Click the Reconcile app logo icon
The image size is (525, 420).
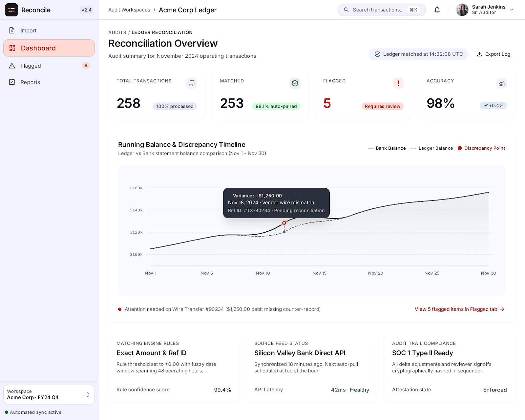click(11, 10)
